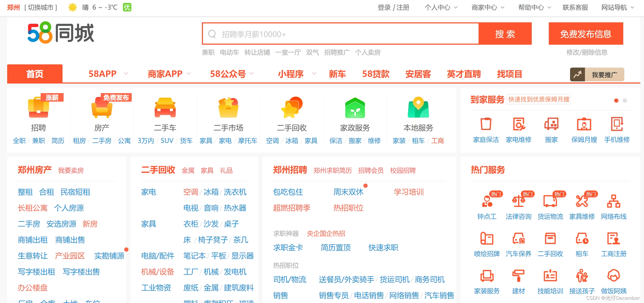Select the 手机维修 phone repair icon
644x303 pixels.
(617, 124)
